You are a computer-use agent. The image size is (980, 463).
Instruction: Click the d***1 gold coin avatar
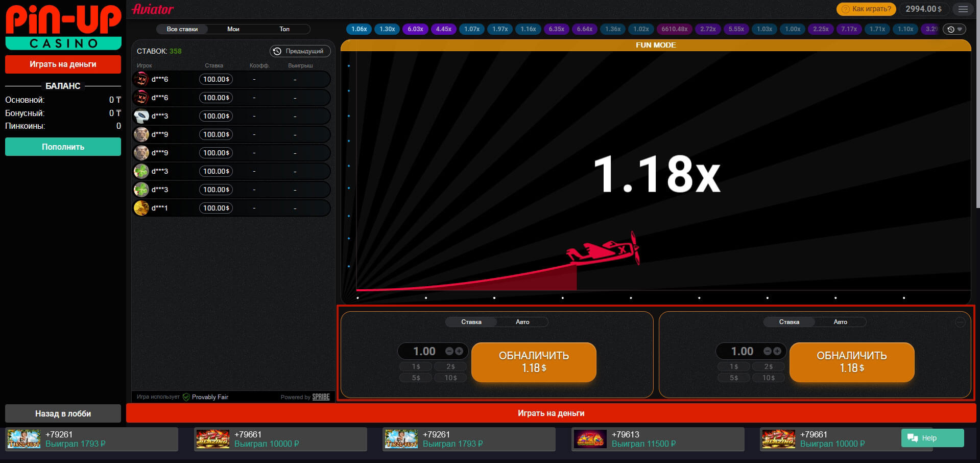(141, 208)
